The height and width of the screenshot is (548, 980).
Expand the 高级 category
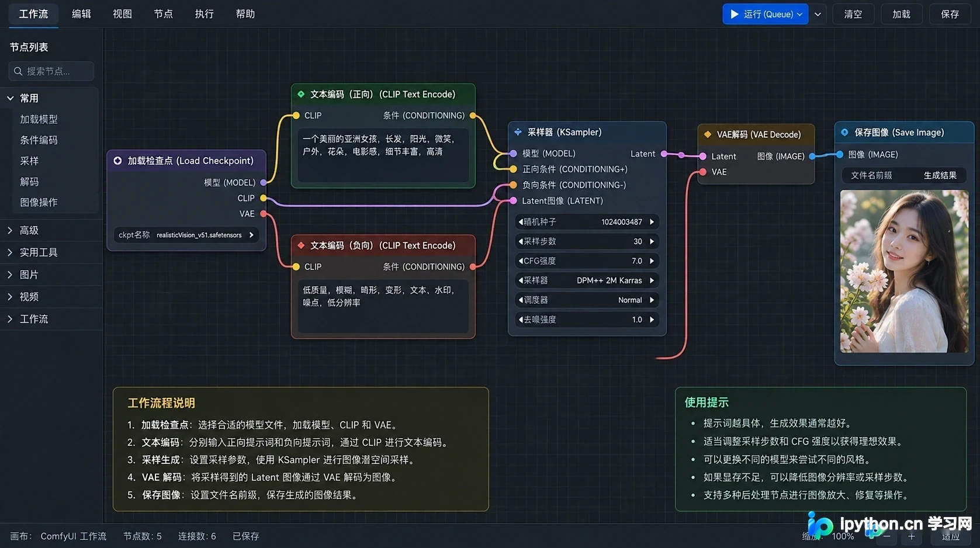[x=10, y=230]
